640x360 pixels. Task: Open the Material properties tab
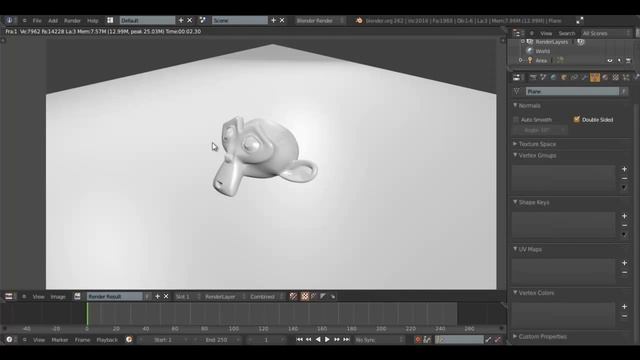(605, 77)
